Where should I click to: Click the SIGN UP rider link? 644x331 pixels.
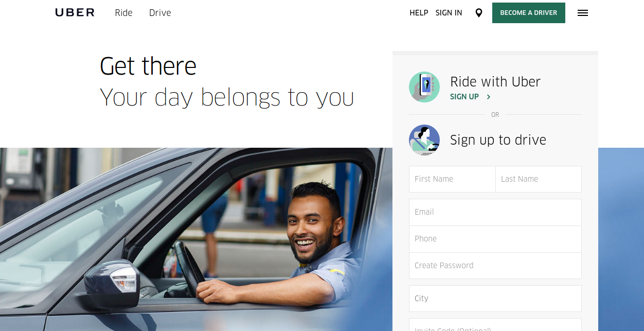pos(464,97)
